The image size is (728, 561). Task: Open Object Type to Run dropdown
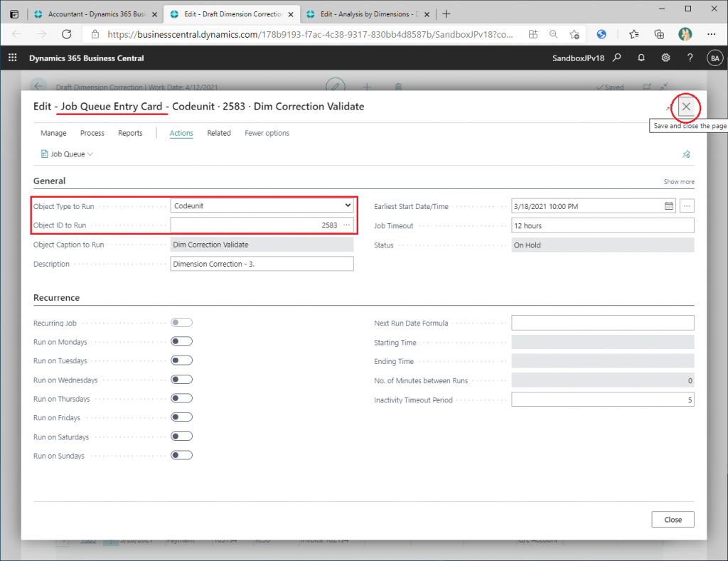pos(262,205)
